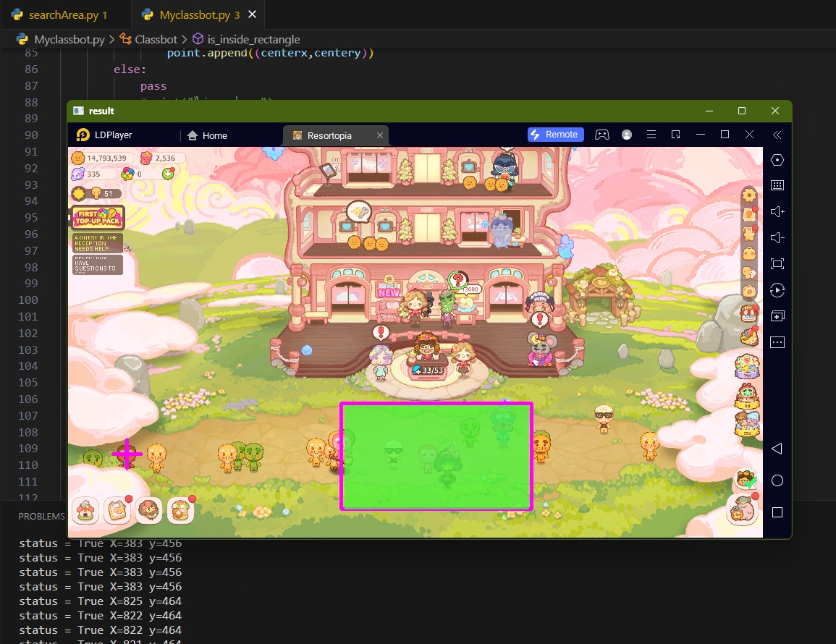Tap the sunglasses guest on the path
Viewport: 836px width, 644px height.
coord(604,418)
